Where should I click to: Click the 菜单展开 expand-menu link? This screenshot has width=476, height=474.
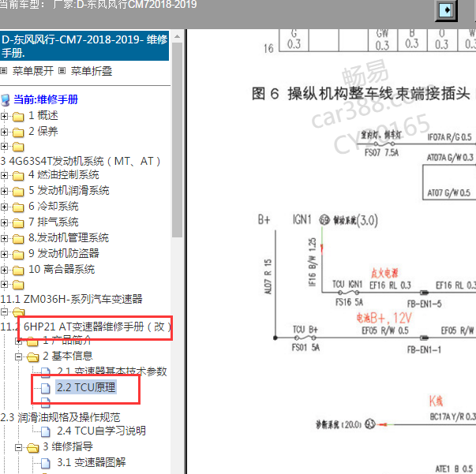click(32, 71)
